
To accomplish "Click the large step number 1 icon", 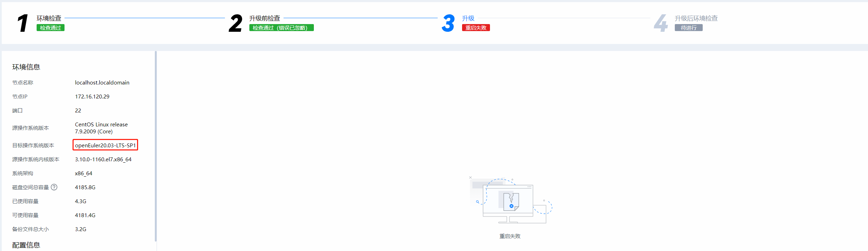I will click(23, 23).
